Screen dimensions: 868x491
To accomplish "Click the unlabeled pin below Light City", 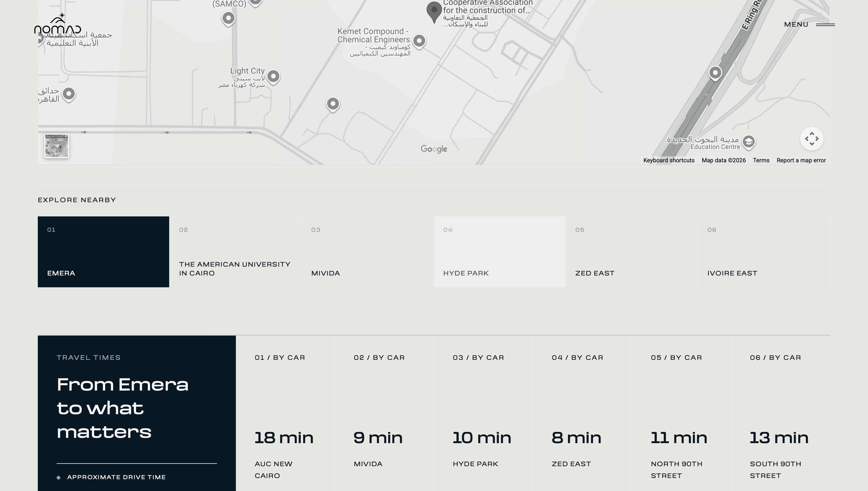I will pyautogui.click(x=332, y=104).
